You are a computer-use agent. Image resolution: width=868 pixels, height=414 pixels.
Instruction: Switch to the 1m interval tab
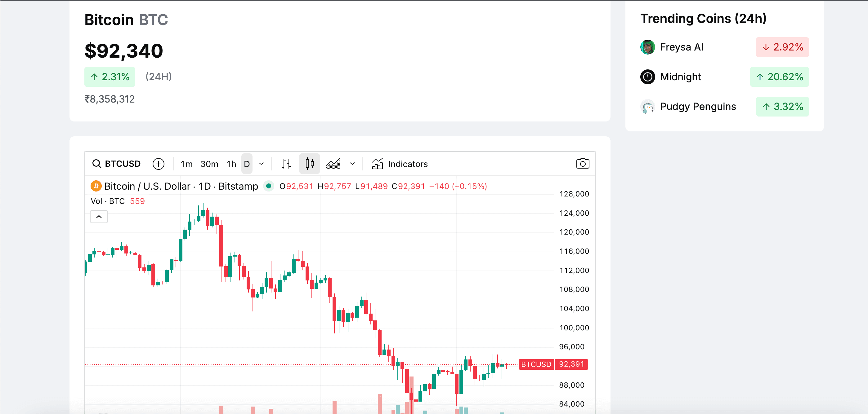point(186,164)
